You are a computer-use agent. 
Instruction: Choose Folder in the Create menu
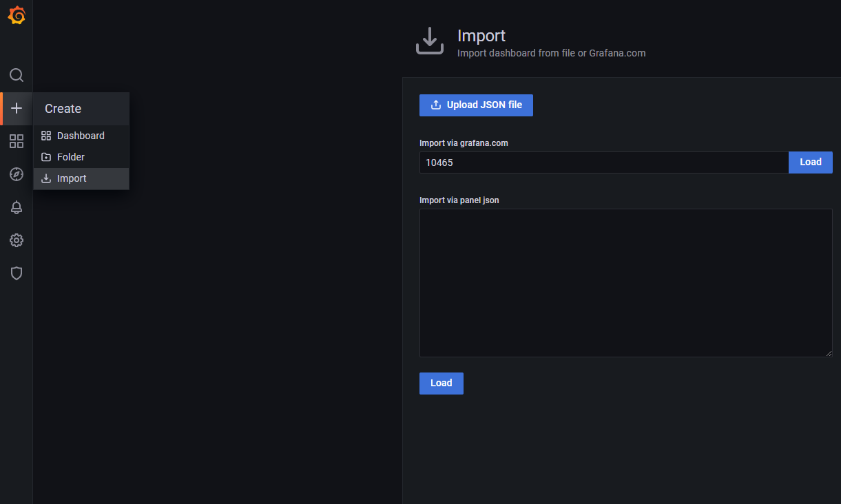(x=71, y=157)
